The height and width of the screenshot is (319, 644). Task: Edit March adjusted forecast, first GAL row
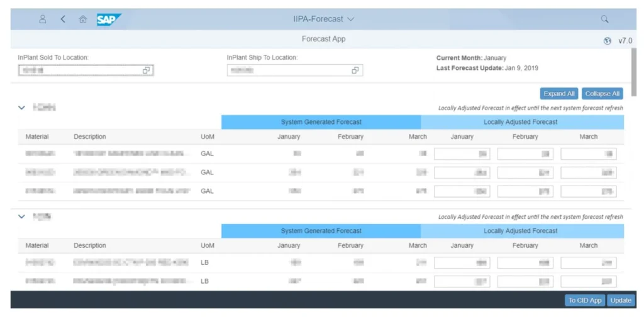(x=589, y=154)
